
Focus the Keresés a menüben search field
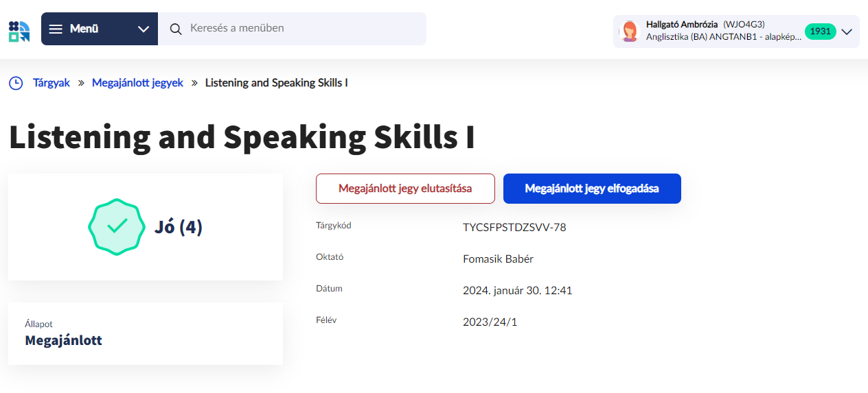pyautogui.click(x=302, y=29)
